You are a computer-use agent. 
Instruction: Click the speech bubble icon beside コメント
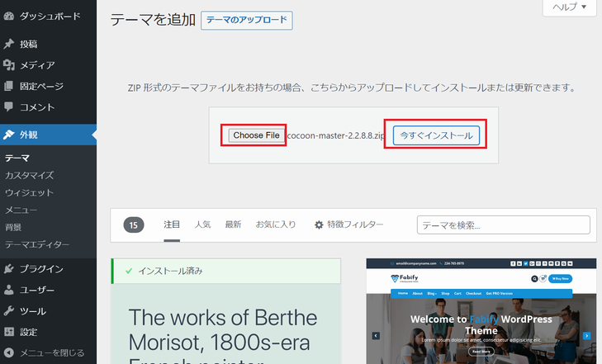point(8,106)
